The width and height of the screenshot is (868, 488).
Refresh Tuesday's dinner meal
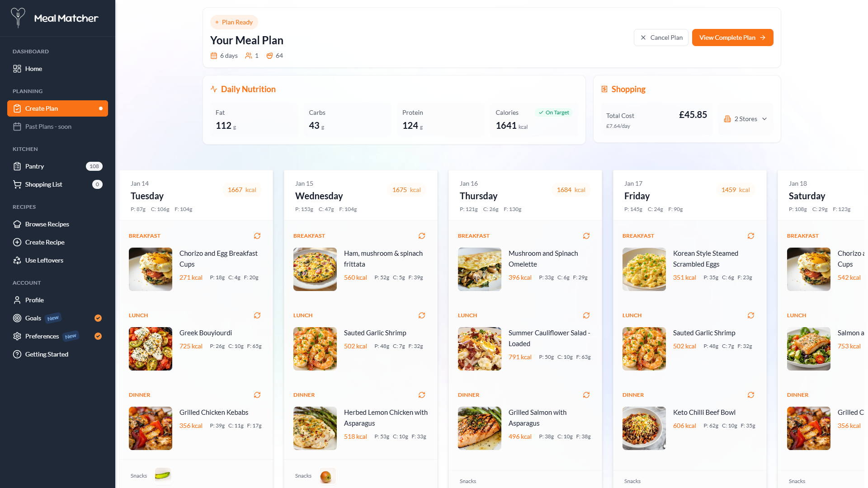[257, 395]
